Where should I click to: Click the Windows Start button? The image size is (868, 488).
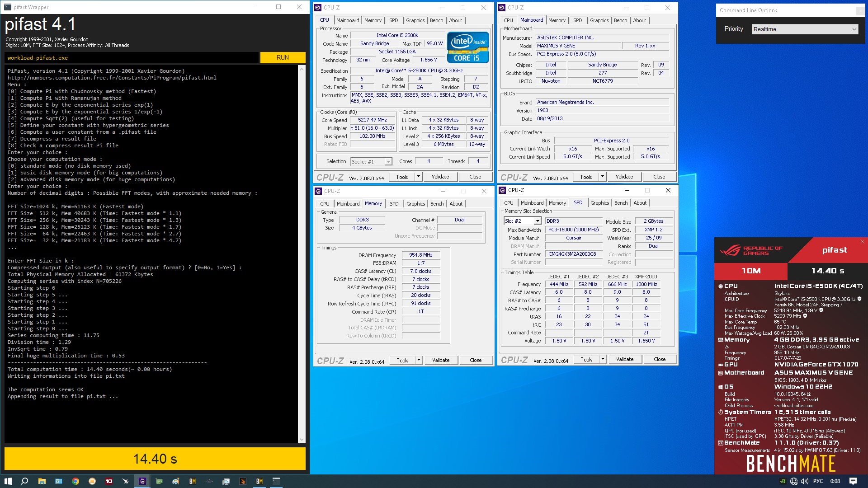pos(8,481)
